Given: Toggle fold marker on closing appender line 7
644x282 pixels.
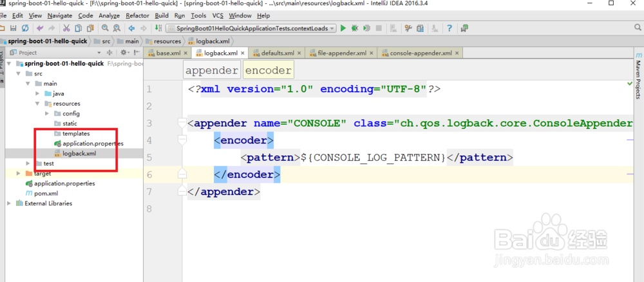Looking at the screenshot, I should point(182,191).
